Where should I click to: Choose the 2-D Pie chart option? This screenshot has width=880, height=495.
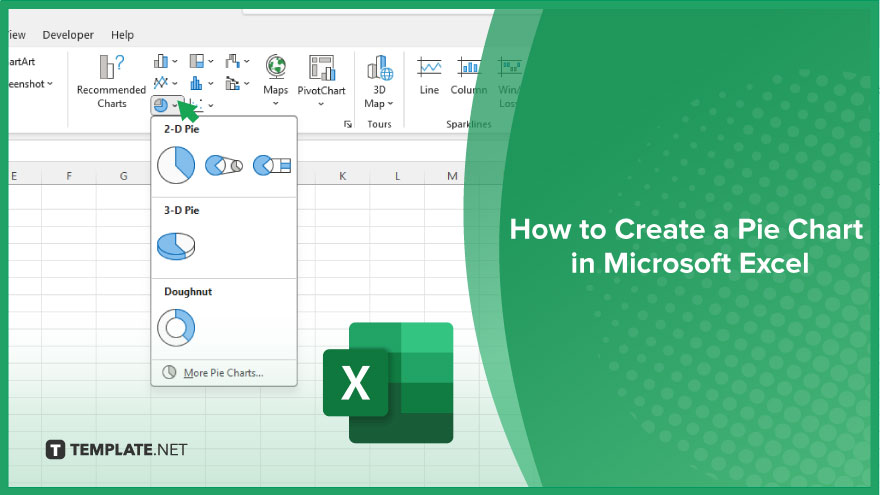176,165
